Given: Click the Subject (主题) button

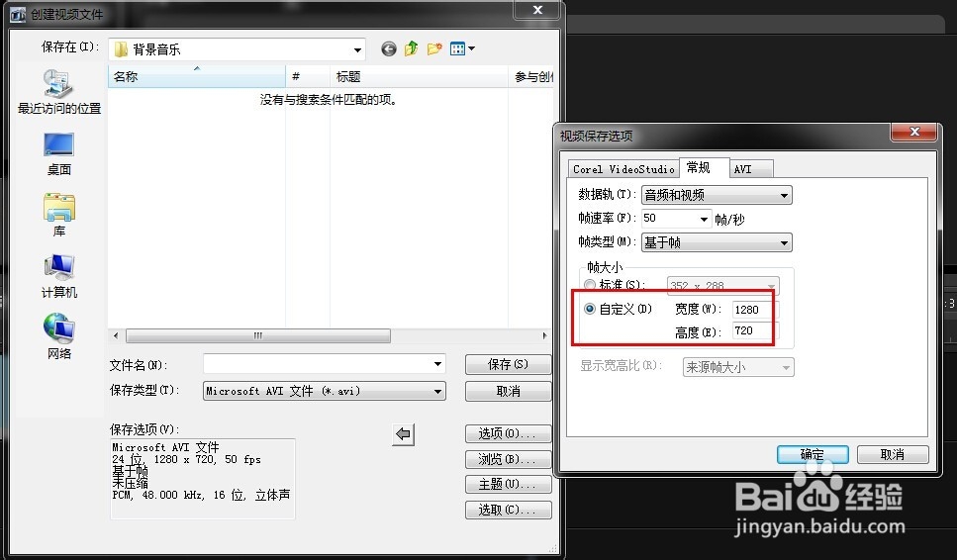Looking at the screenshot, I should pos(508,485).
